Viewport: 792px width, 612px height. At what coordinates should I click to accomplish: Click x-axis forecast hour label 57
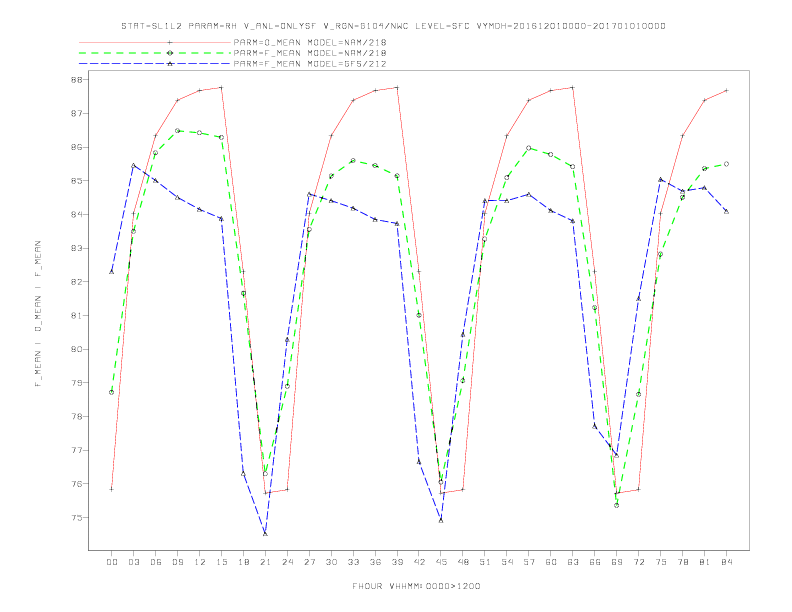pyautogui.click(x=529, y=562)
